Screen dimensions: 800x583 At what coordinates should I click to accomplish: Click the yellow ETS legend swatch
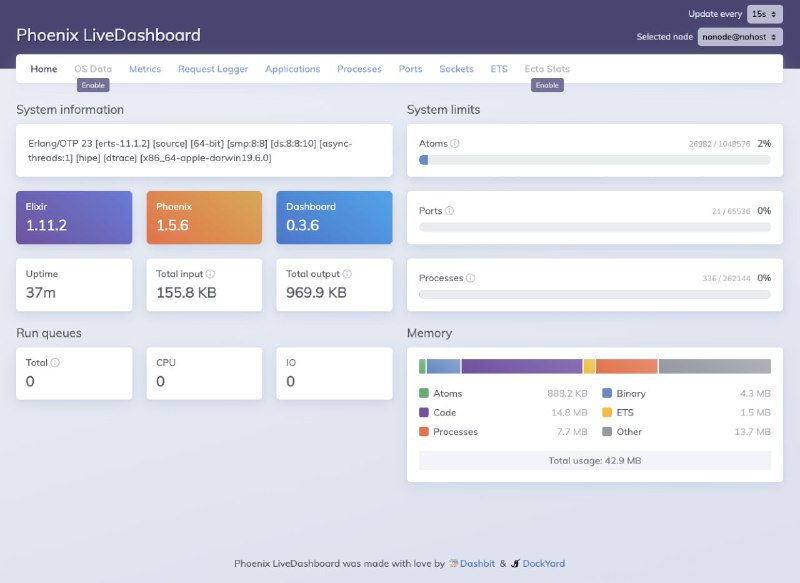pyautogui.click(x=607, y=412)
